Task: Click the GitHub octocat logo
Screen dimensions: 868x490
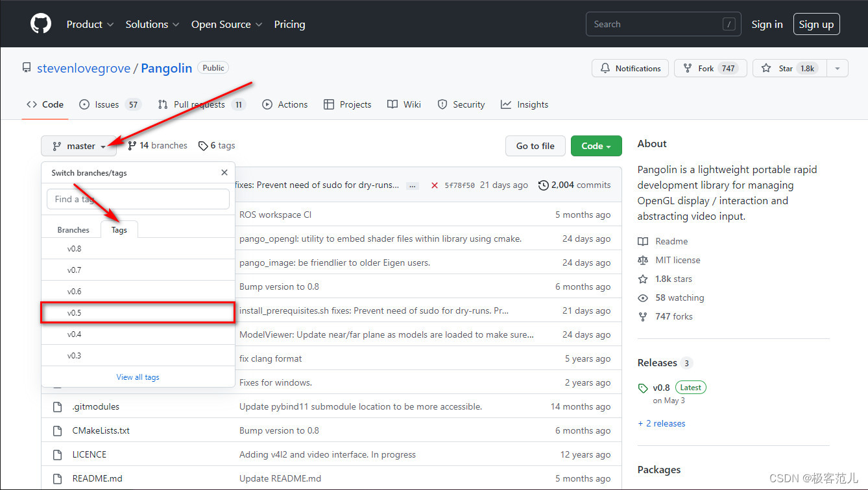Action: click(x=41, y=24)
